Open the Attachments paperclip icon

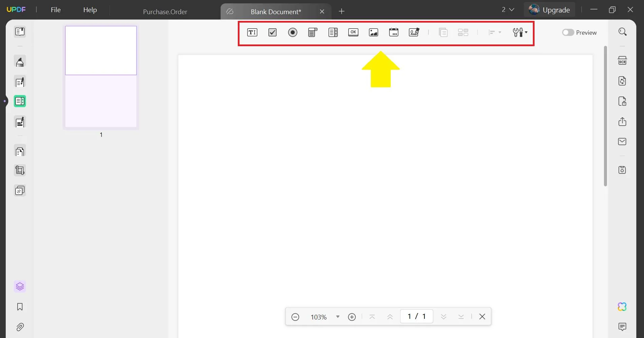click(x=20, y=327)
